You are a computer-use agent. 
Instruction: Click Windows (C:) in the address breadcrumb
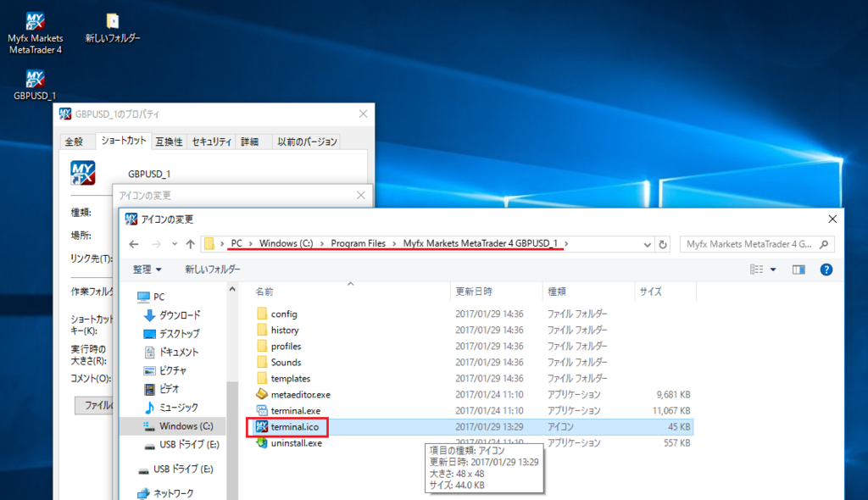tap(287, 243)
